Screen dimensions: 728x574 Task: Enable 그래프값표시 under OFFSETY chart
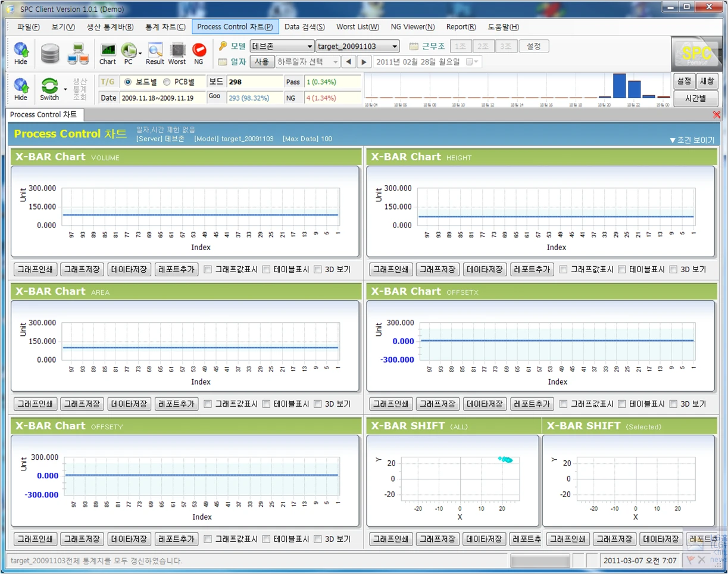pos(208,539)
